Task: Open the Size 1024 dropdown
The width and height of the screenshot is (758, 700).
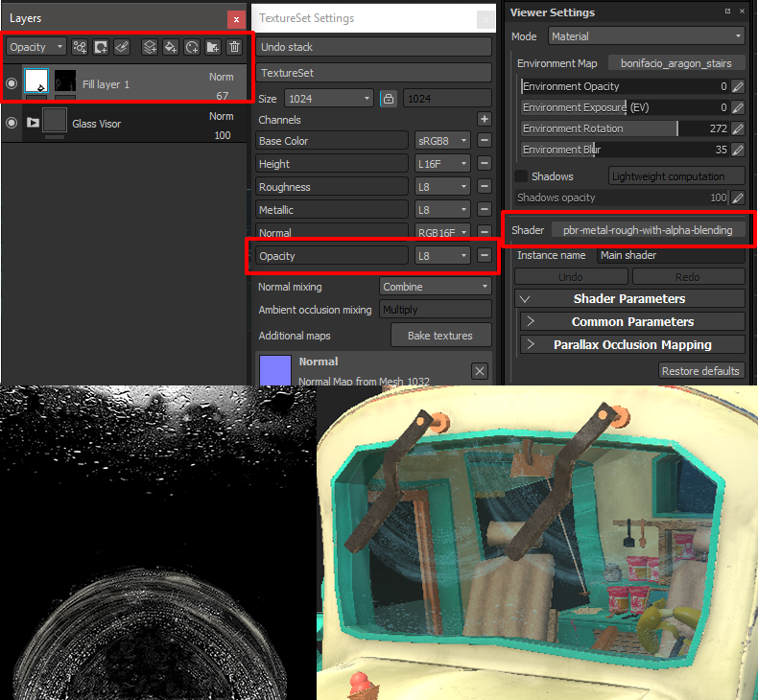Action: [329, 99]
